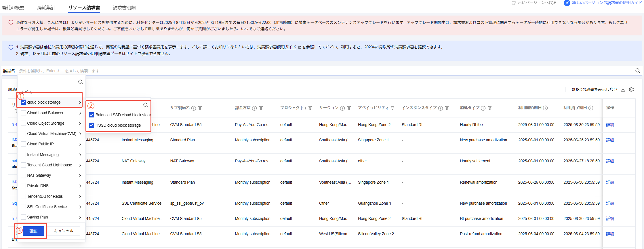Expand the Cloud Load Balancer submenu arrow
This screenshot has height=249, width=644.
click(80, 113)
